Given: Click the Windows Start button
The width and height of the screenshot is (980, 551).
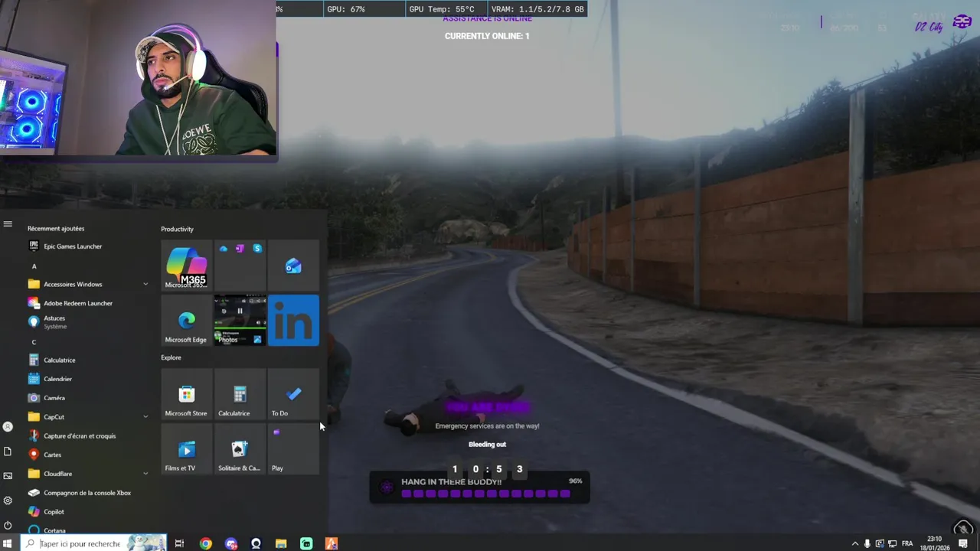Looking at the screenshot, I should click(8, 543).
